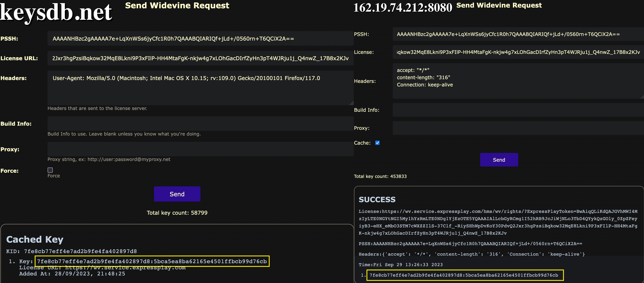Viewport: 644px width, 283px height.
Task: Enable the Force checkbox
Action: click(x=50, y=170)
